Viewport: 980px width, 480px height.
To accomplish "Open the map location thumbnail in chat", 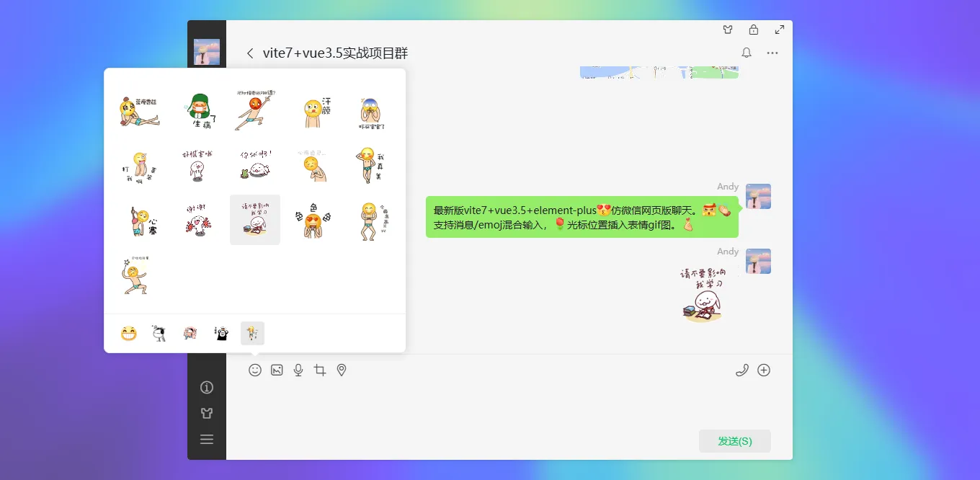I will [x=659, y=72].
